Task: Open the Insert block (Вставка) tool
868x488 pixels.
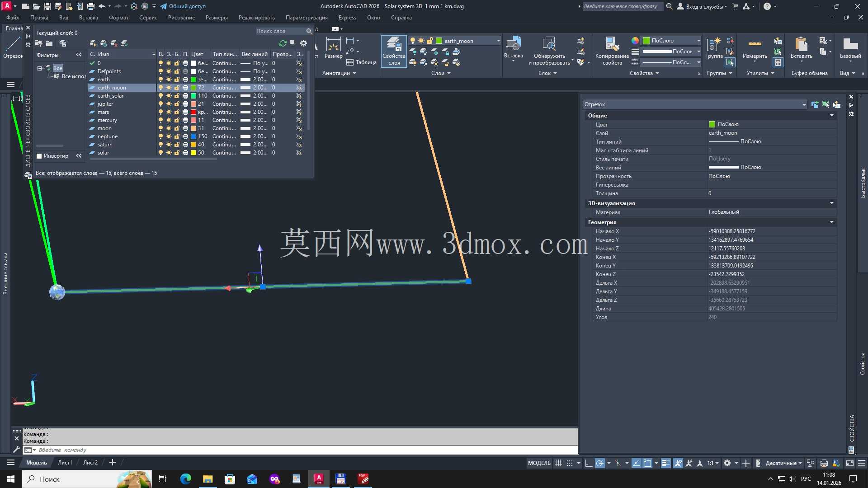Action: pyautogui.click(x=513, y=48)
